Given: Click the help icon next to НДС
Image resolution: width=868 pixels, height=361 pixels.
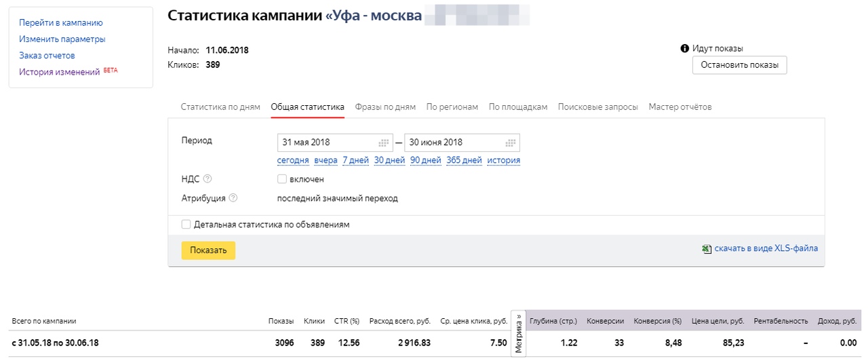Looking at the screenshot, I should tap(208, 179).
